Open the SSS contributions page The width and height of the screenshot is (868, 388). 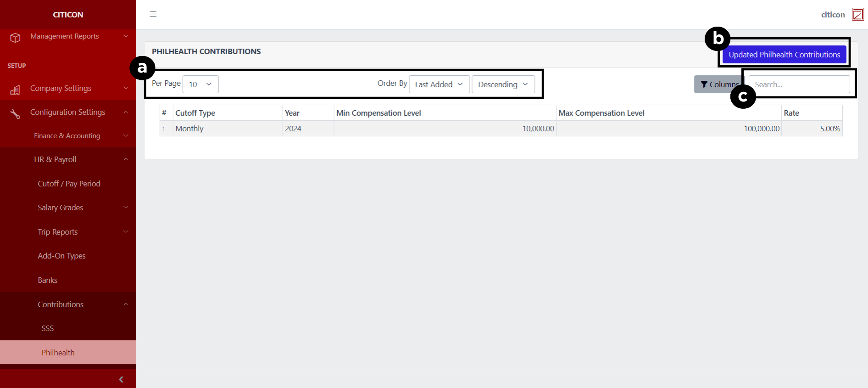48,328
